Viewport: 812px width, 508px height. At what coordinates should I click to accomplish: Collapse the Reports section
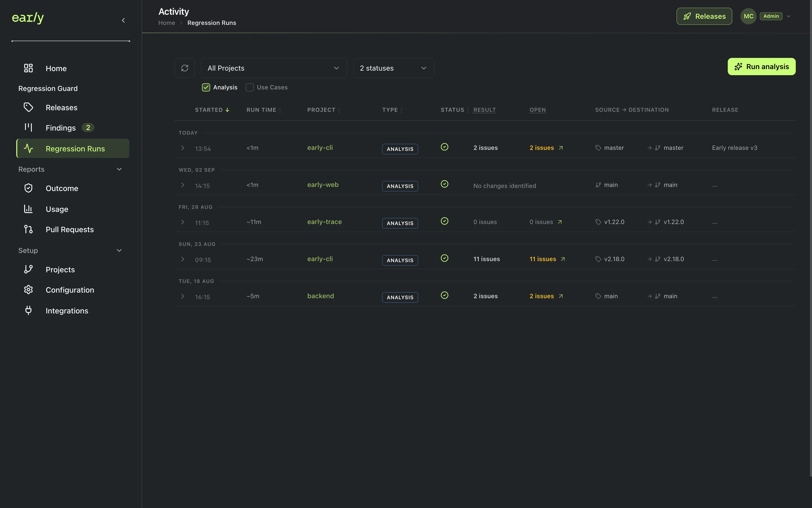click(119, 169)
